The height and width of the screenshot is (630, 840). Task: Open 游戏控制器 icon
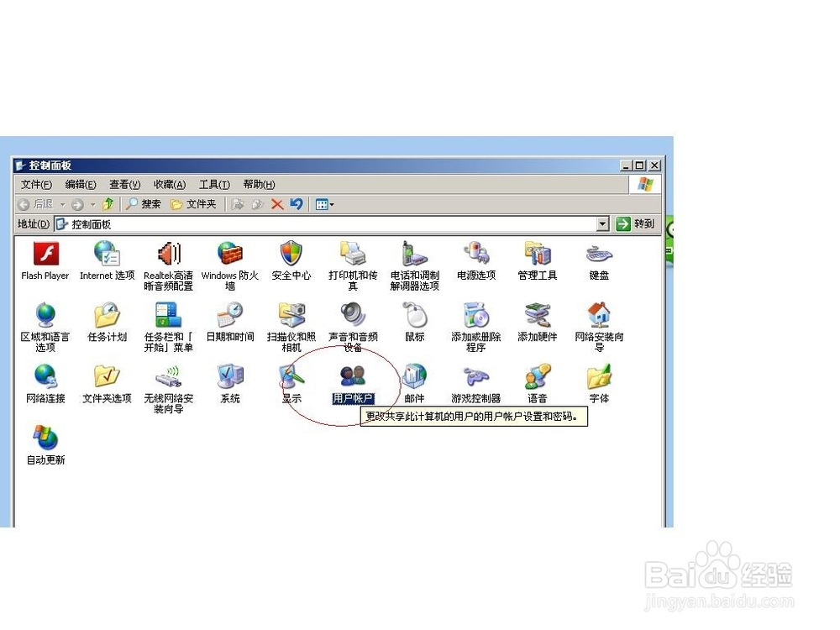pos(476,376)
